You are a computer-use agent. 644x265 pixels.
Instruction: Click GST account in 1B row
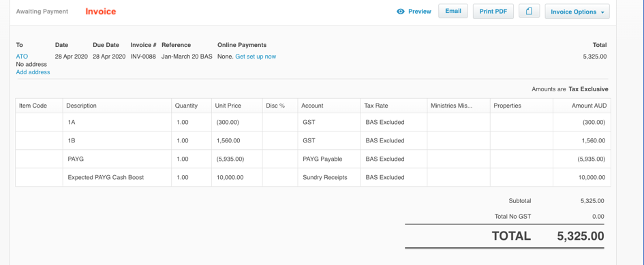click(329, 140)
